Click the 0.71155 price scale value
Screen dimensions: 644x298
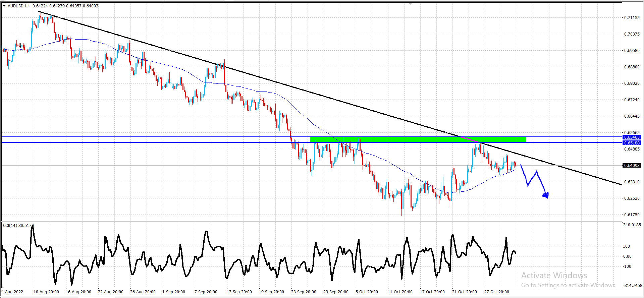coord(632,18)
